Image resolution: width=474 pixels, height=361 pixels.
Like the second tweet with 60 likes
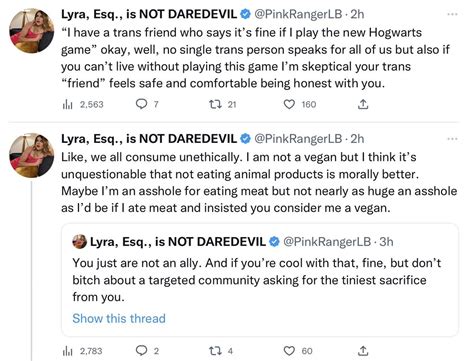pyautogui.click(x=289, y=351)
